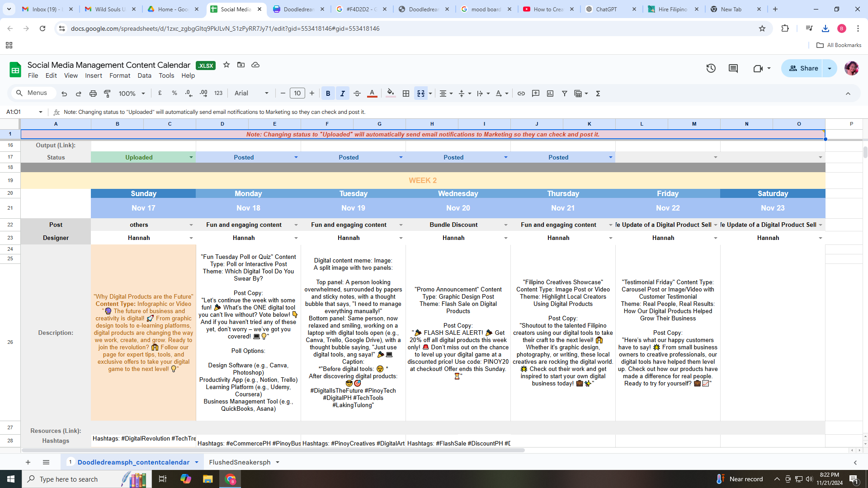
Task: Click the functions sigma icon
Action: tap(598, 94)
